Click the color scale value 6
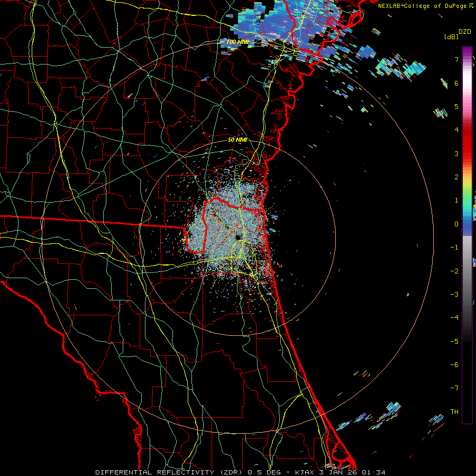 click(456, 84)
